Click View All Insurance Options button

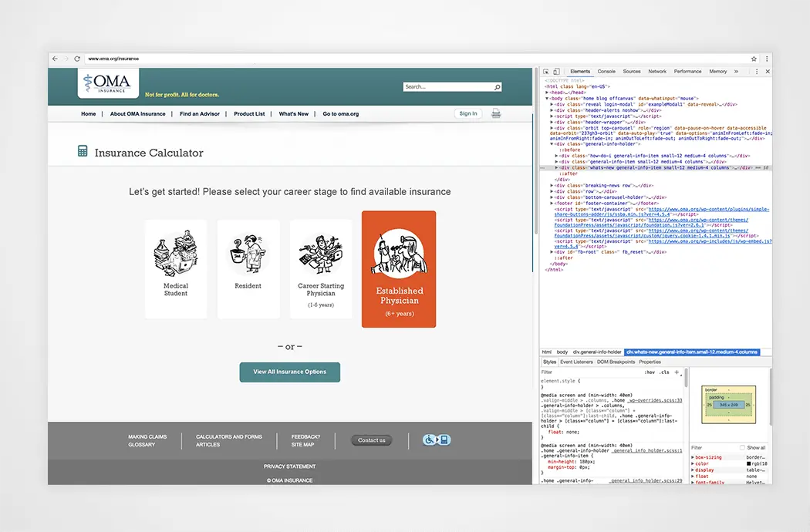coord(290,372)
